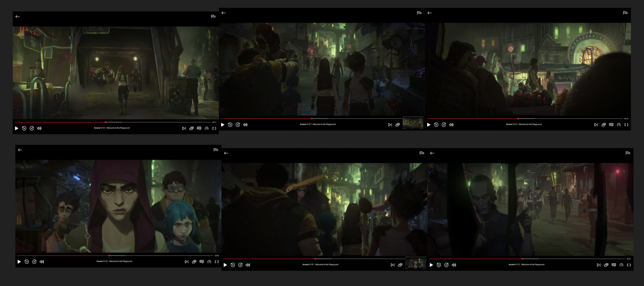Open episodes list in hooded woman player

[x=194, y=262]
